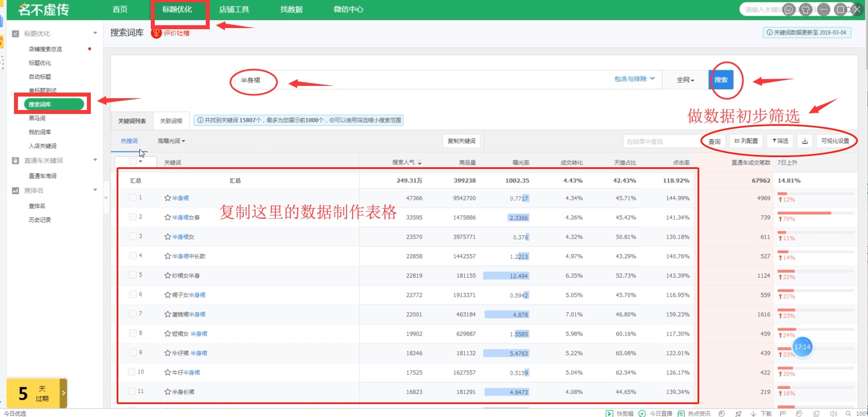This screenshot has height=417, width=868.
Task: Open the 全网 scope dropdown
Action: click(685, 80)
